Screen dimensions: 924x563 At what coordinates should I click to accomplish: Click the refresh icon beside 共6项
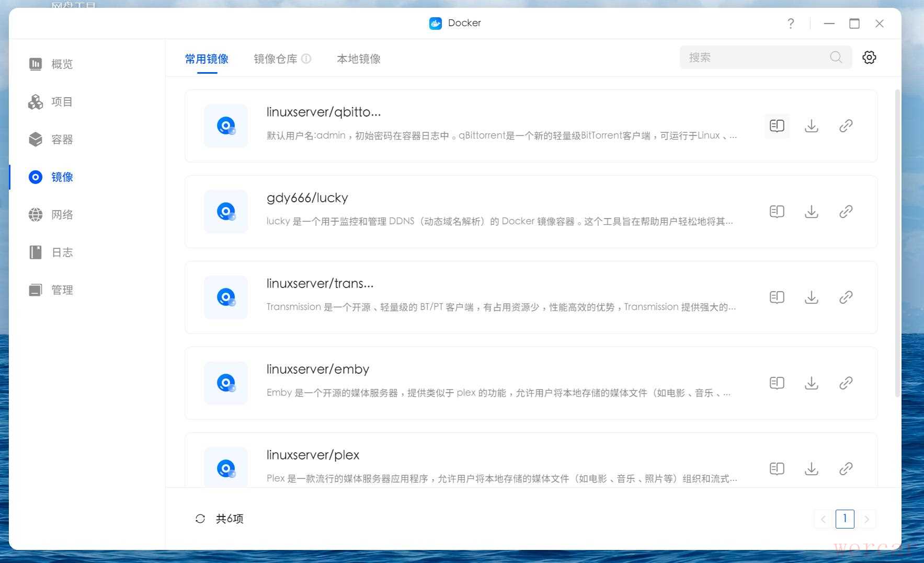tap(200, 519)
